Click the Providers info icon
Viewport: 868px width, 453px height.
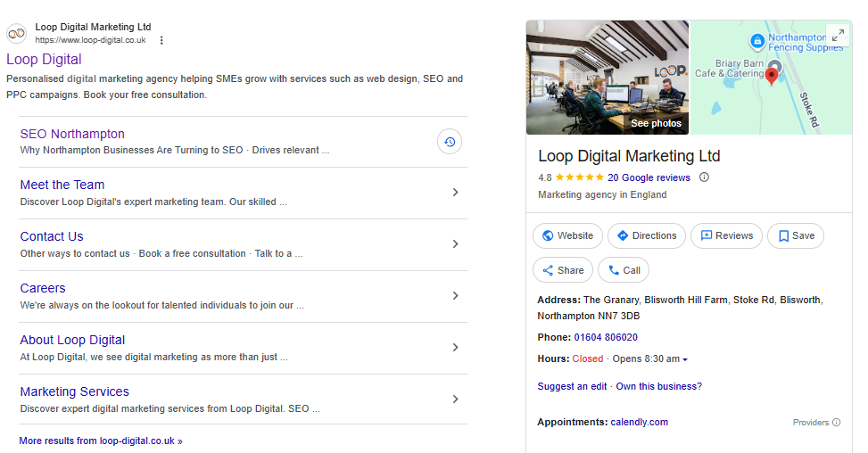tap(837, 423)
